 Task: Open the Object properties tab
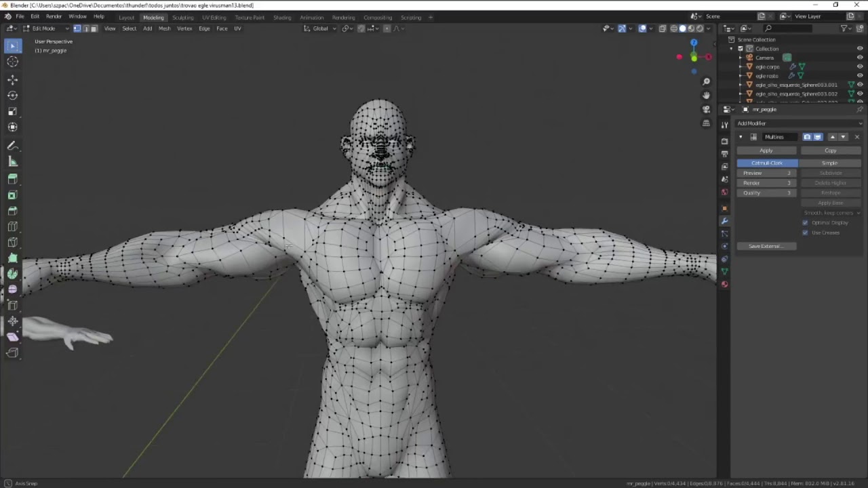(724, 208)
